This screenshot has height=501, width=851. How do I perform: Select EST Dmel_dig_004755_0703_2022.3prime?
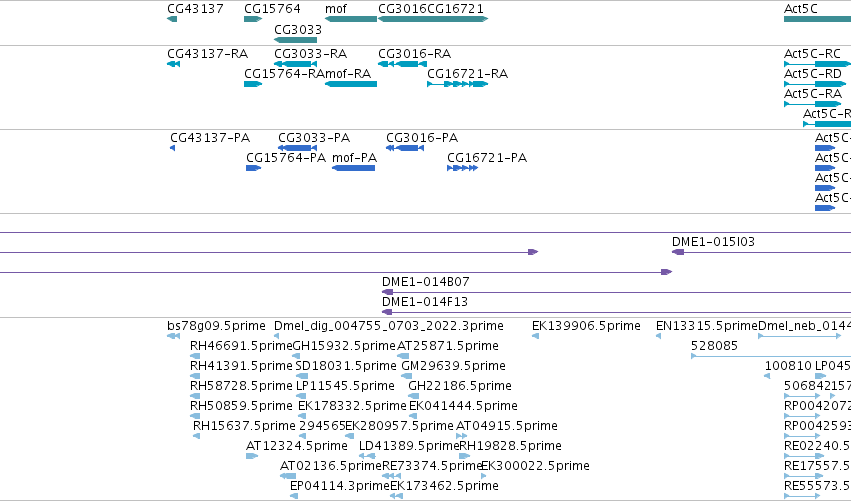point(277,336)
